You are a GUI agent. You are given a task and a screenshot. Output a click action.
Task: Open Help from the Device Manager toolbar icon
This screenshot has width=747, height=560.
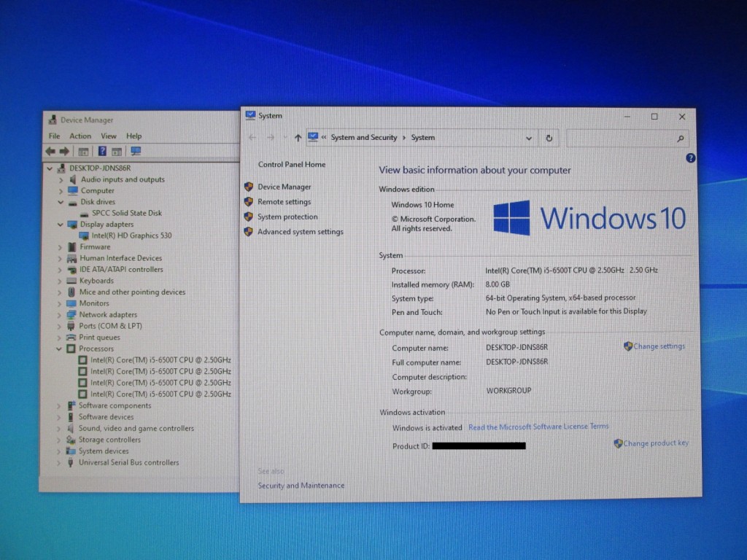pyautogui.click(x=102, y=152)
